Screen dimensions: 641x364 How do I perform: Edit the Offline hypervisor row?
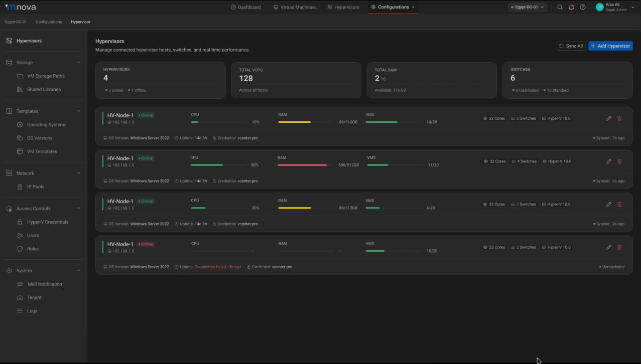608,247
